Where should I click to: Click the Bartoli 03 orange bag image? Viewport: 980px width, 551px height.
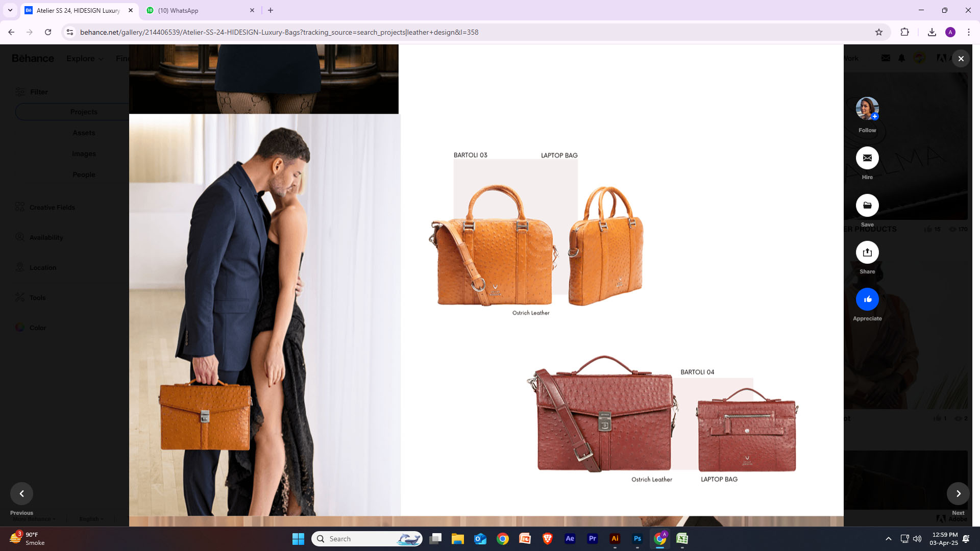[493, 247]
